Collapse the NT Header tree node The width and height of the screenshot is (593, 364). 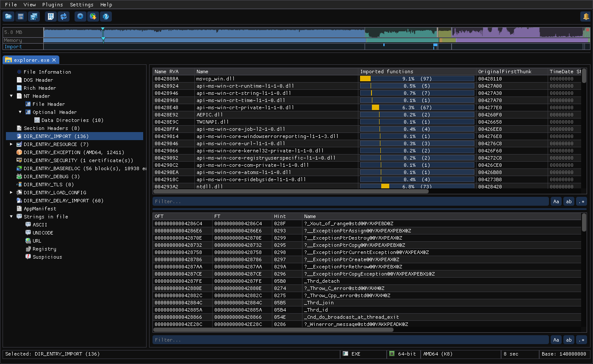(11, 96)
